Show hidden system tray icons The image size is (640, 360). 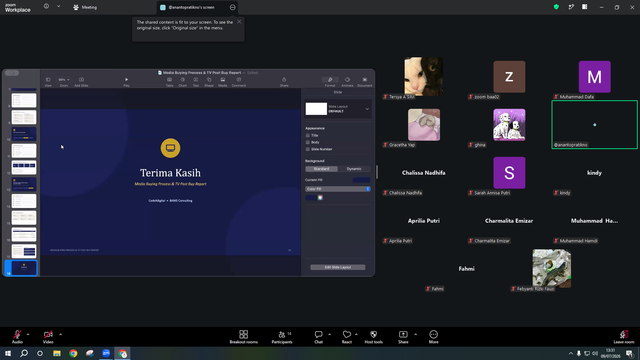pos(571,353)
